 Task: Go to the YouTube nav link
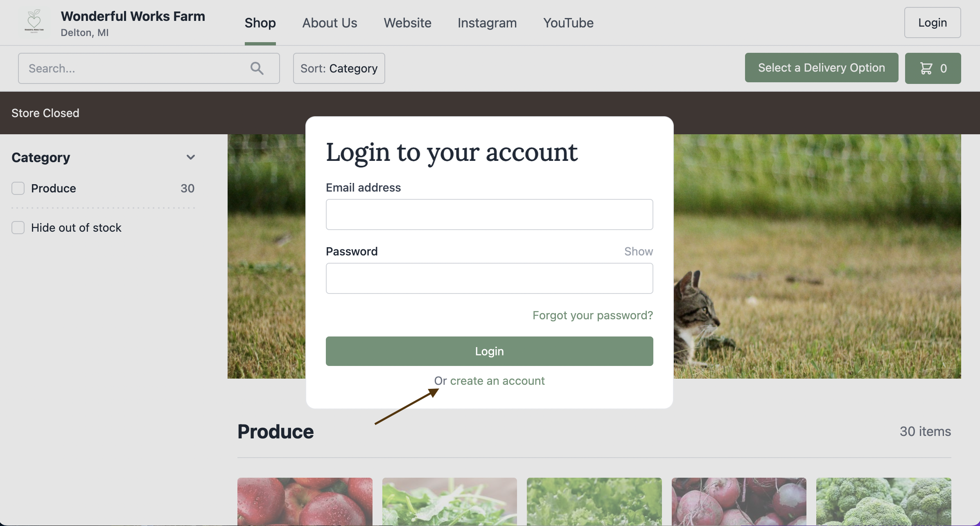pos(568,23)
